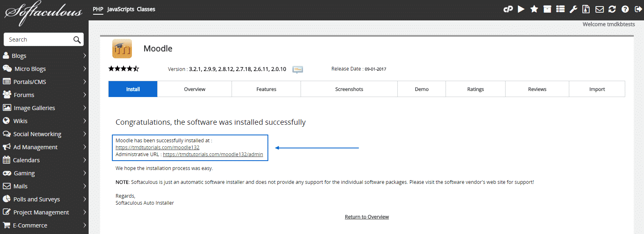Image resolution: width=644 pixels, height=234 pixels.
Task: Expand the Wikis category chevron
Action: 85,121
